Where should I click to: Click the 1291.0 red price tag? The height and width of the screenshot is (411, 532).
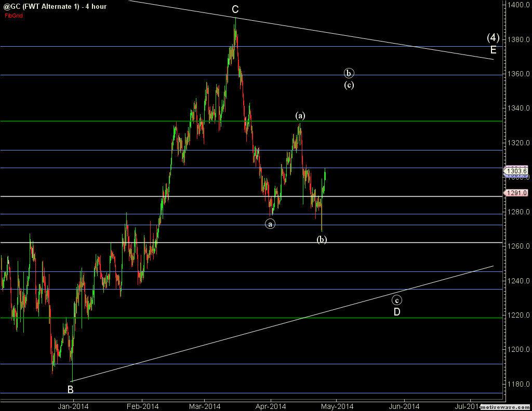pos(517,193)
